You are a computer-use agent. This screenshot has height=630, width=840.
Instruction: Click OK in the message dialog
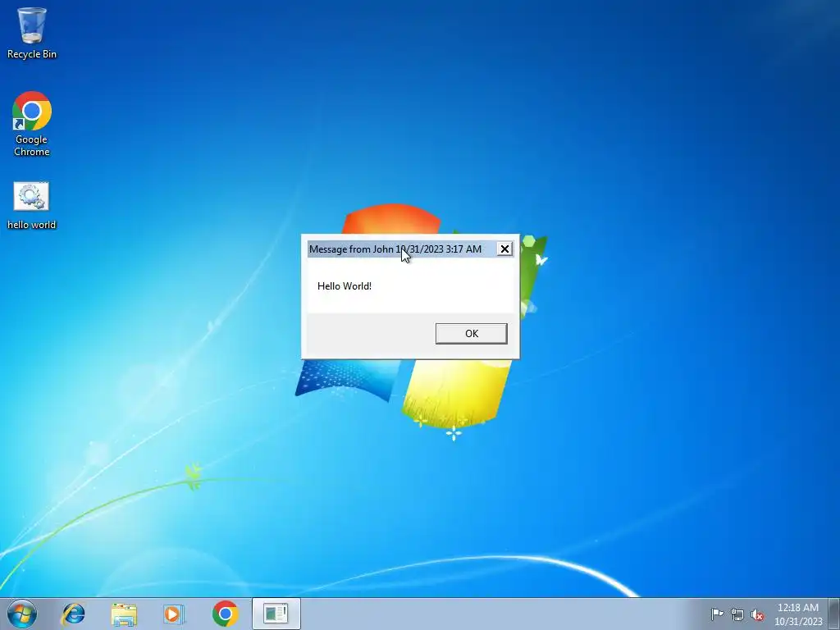tap(471, 333)
